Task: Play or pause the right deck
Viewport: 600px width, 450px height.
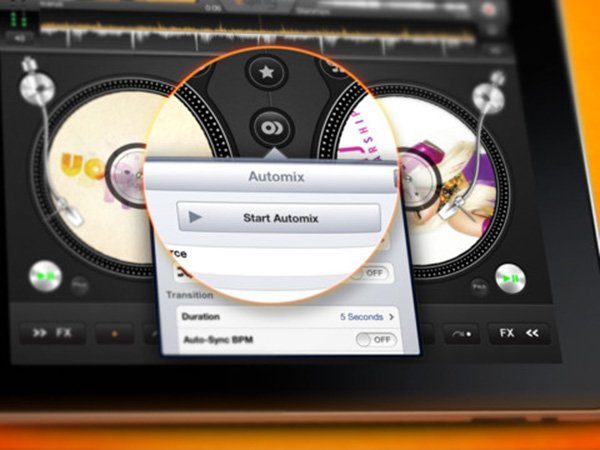Action: [x=510, y=279]
